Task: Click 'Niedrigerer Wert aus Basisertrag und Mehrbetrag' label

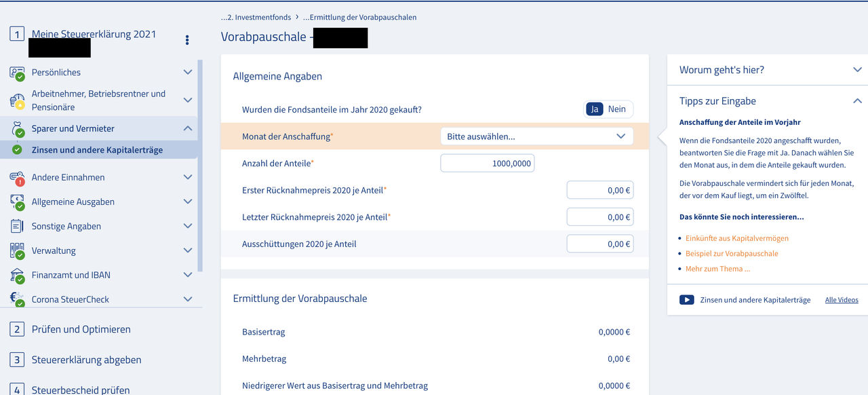Action: coord(335,386)
